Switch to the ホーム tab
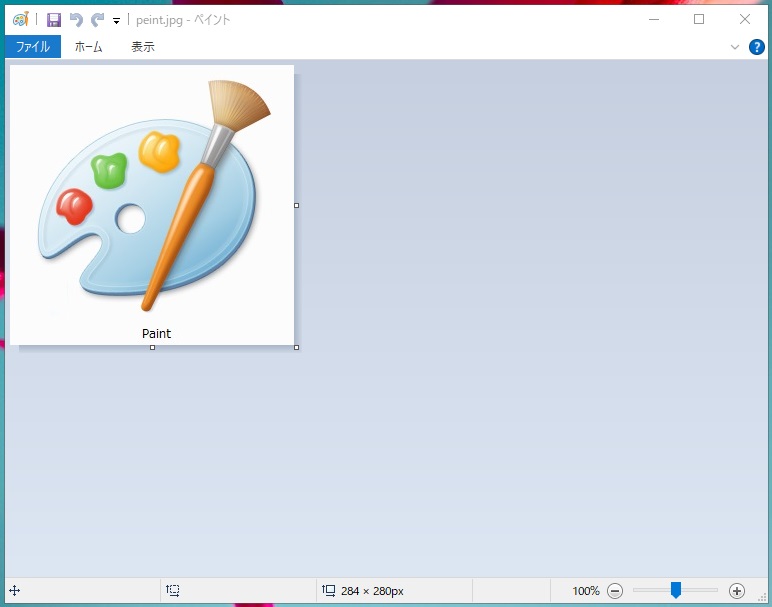The height and width of the screenshot is (607, 772). point(89,47)
